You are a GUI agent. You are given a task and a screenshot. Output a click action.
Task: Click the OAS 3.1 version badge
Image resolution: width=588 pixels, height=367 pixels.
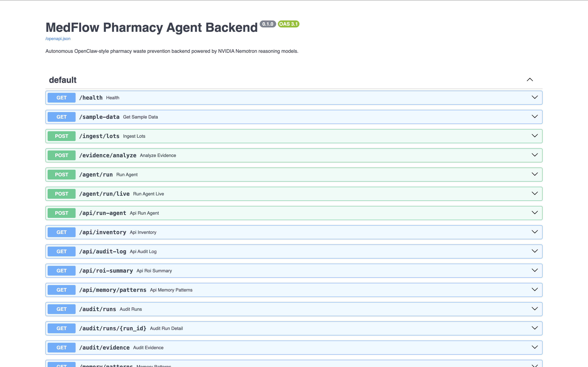(288, 24)
